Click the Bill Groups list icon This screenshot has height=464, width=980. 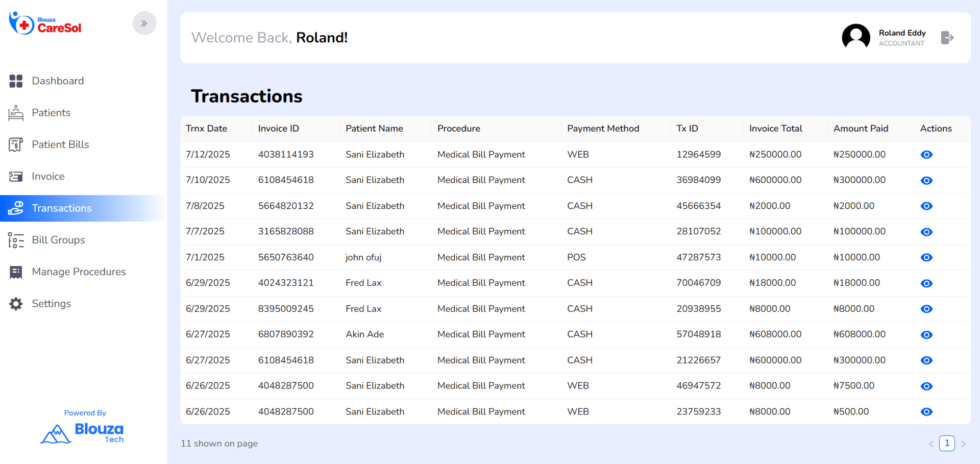(16, 240)
